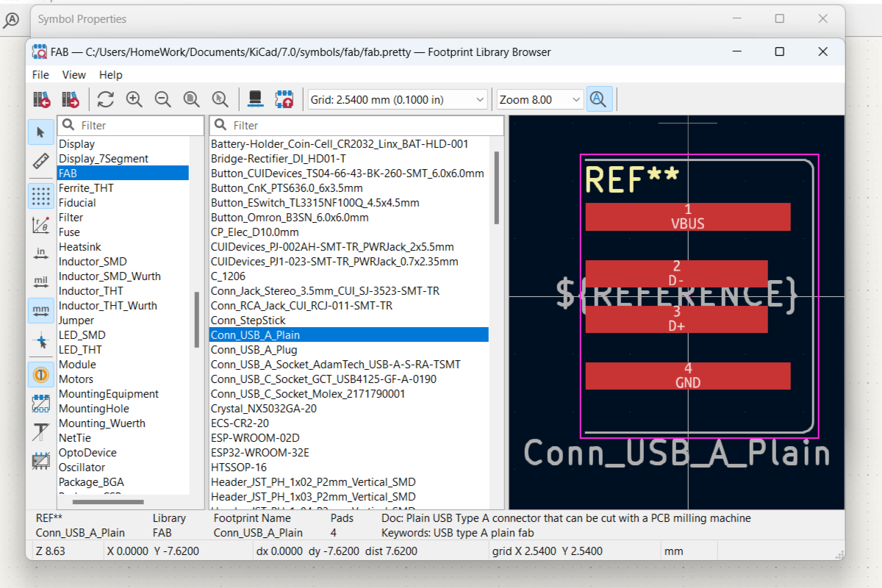The image size is (882, 588).
Task: Zoom in on the footprint canvas
Action: coord(135,98)
